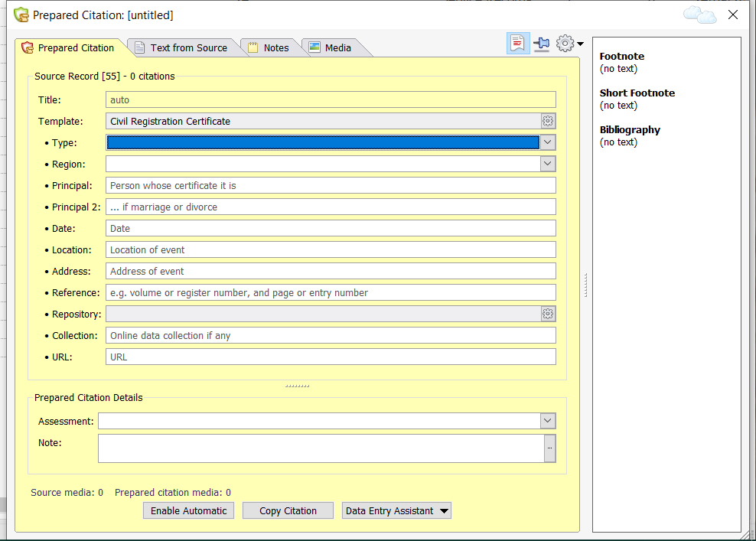Close the Prepared Citation window

733,15
